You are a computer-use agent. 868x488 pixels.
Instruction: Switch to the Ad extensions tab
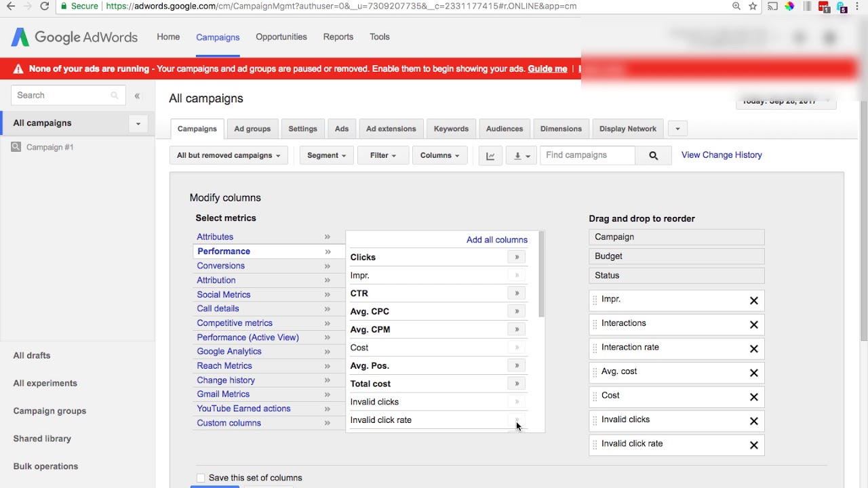(391, 129)
